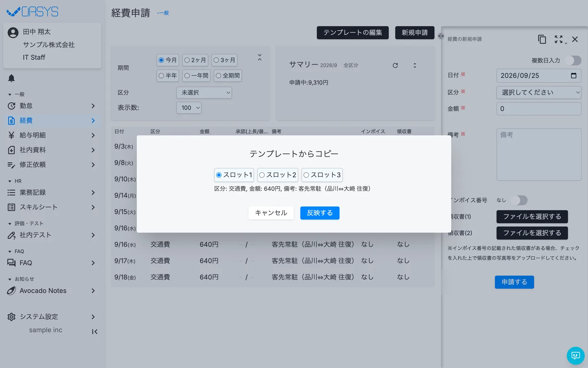Open the 表示数 dropdown showing 100
The height and width of the screenshot is (368, 588).
(189, 108)
